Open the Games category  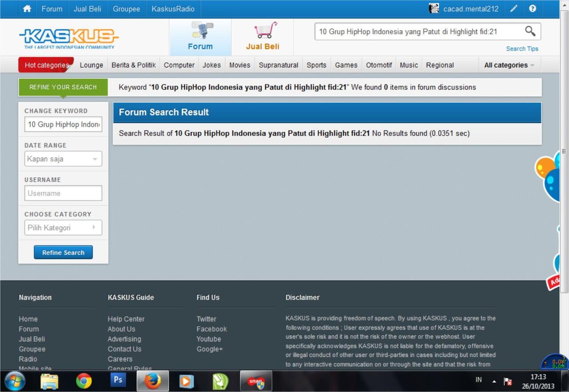(x=346, y=65)
